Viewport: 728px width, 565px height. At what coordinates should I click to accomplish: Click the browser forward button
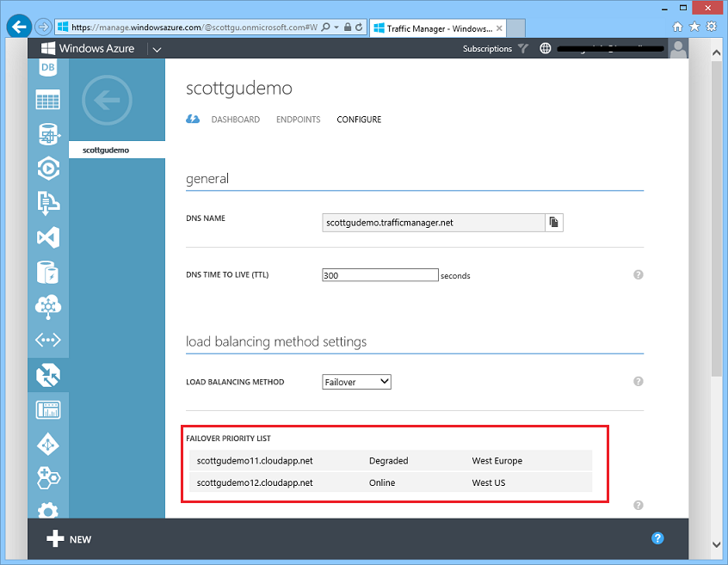(x=43, y=27)
